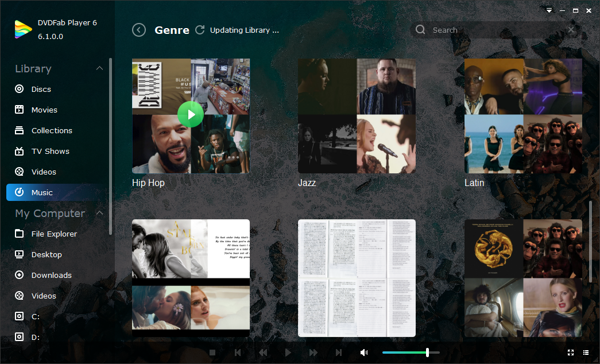The image size is (600, 364).
Task: Toggle fullscreen mode
Action: [x=571, y=353]
